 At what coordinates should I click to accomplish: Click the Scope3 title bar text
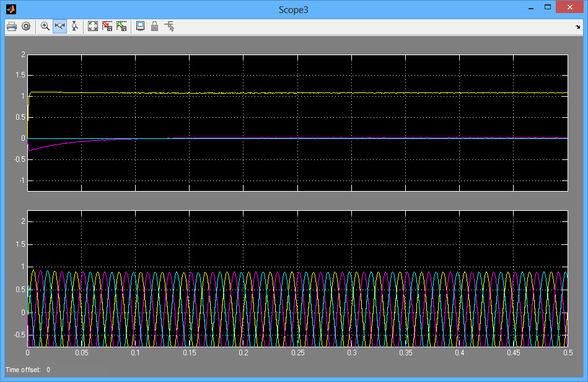click(x=294, y=8)
